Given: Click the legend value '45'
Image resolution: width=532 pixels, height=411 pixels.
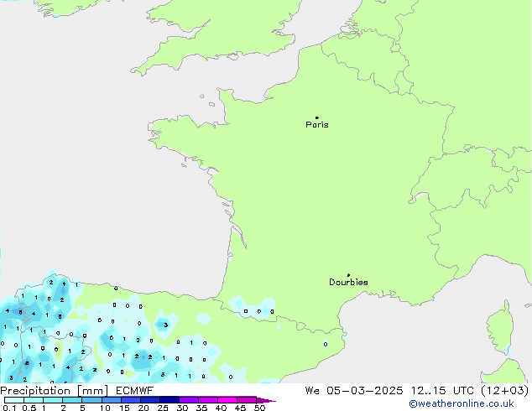Looking at the screenshot, I should pos(240,408).
